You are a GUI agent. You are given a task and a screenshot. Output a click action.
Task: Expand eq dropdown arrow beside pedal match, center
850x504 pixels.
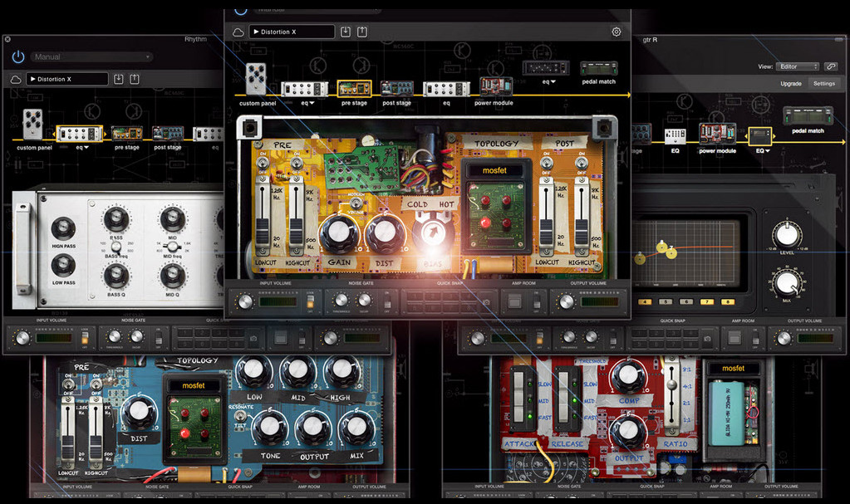click(553, 82)
